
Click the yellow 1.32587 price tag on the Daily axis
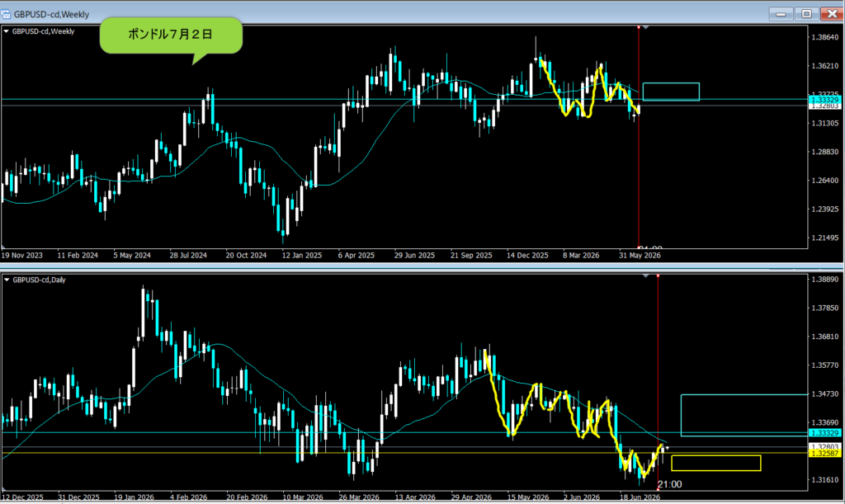coord(825,454)
